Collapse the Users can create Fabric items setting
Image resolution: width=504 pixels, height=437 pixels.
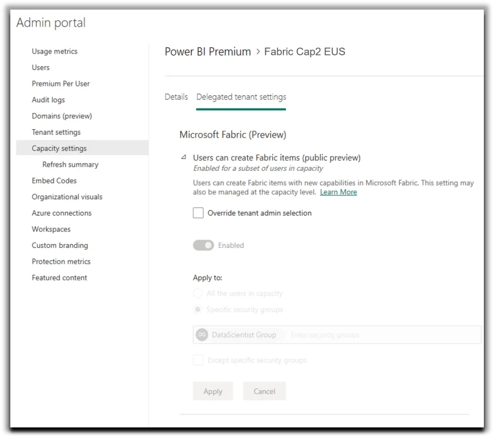click(x=183, y=158)
